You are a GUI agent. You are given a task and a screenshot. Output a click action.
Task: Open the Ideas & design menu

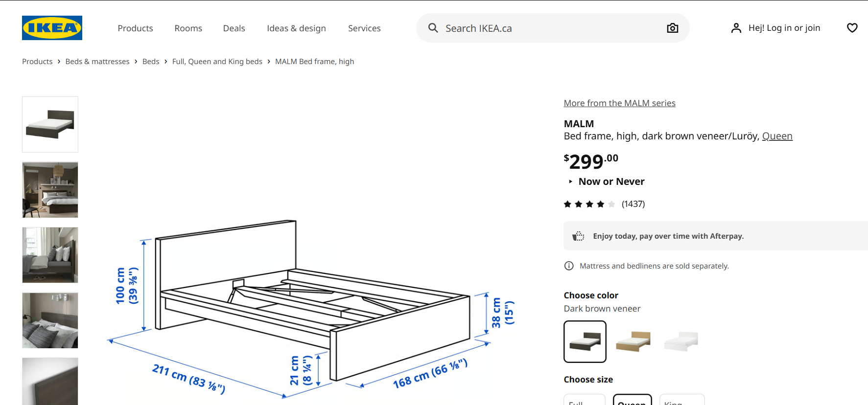coord(296,28)
